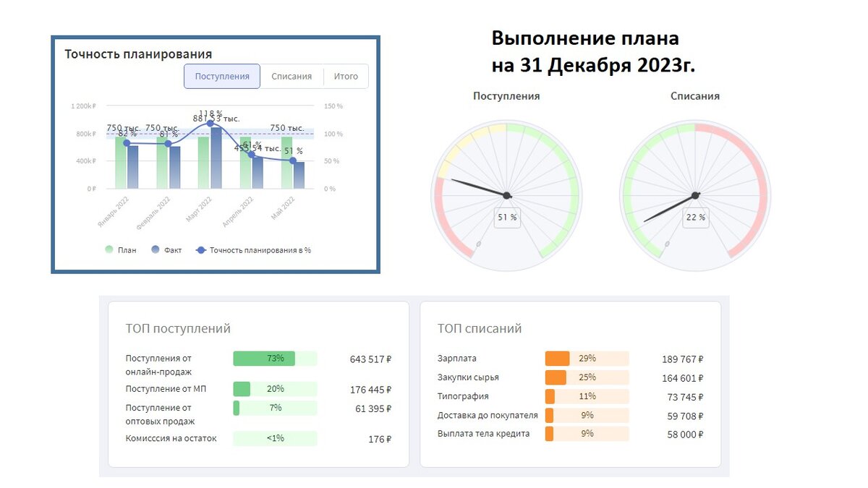This screenshot has width=868, height=488.
Task: Click the 176 445 ₽ amount
Action: pos(370,390)
